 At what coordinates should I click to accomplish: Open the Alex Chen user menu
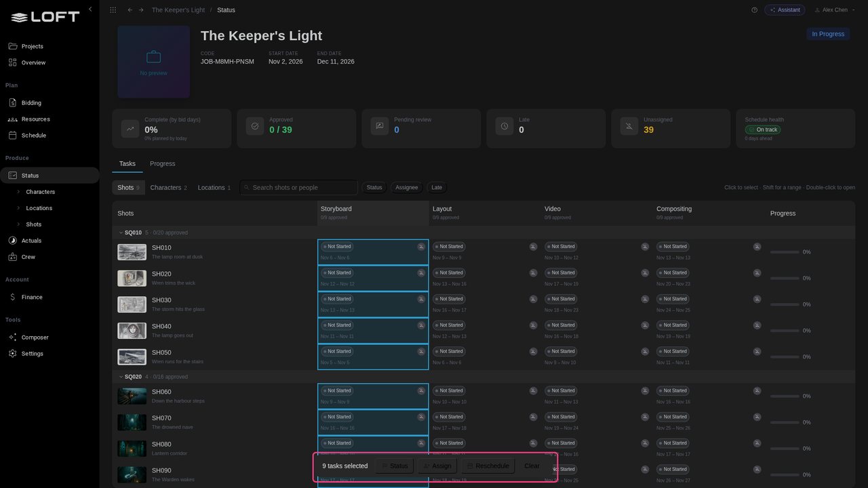(x=835, y=10)
